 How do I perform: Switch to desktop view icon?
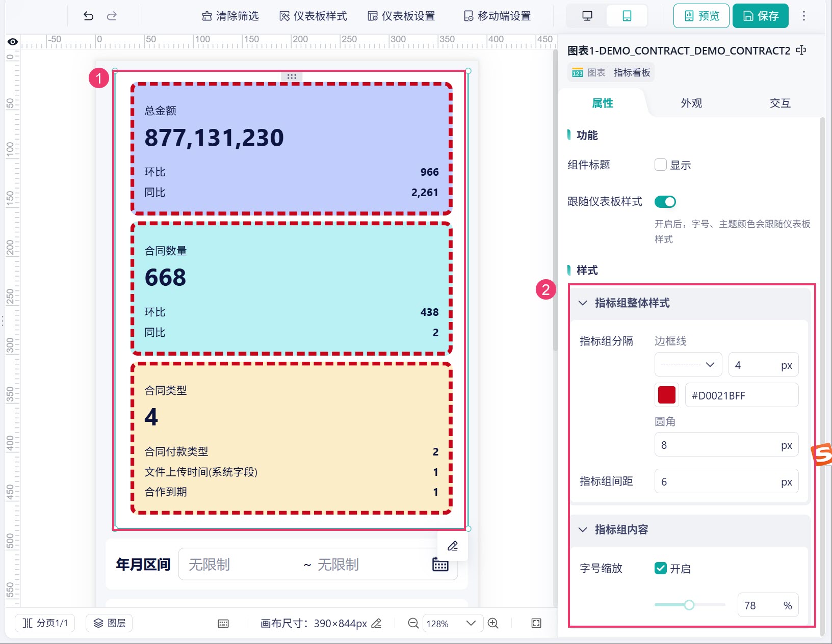(587, 16)
